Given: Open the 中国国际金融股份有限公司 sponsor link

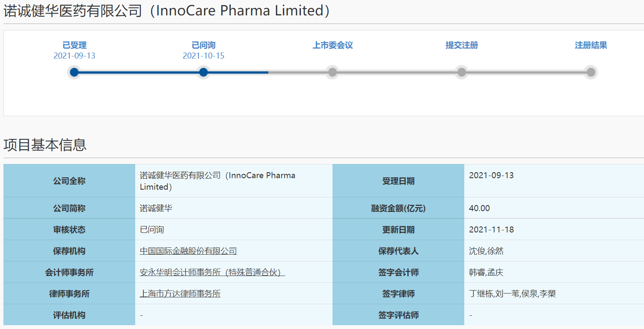Looking at the screenshot, I should (188, 251).
